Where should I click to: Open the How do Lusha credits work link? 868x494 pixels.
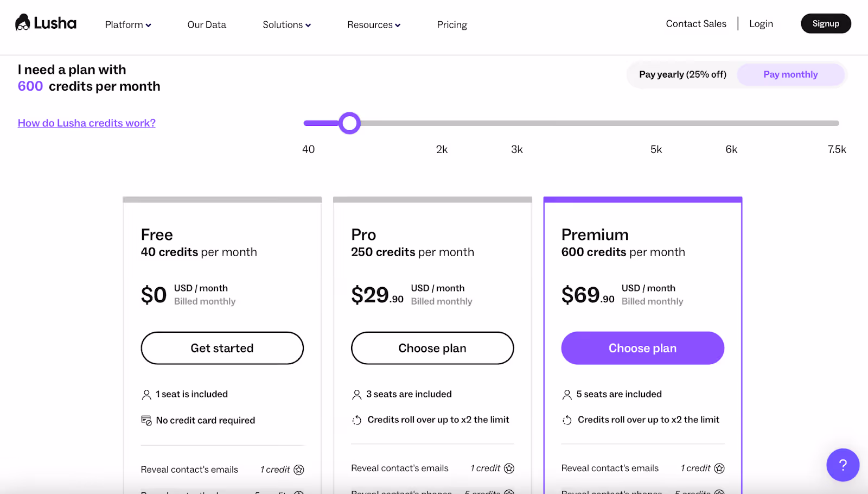tap(86, 123)
